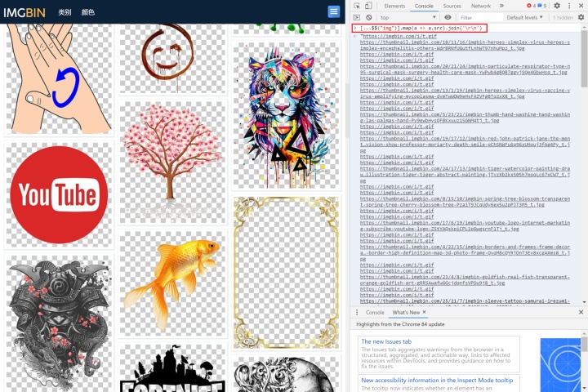This screenshot has width=588, height=392.
Task: Open the youtube-logo image URL link
Action: coord(465,225)
